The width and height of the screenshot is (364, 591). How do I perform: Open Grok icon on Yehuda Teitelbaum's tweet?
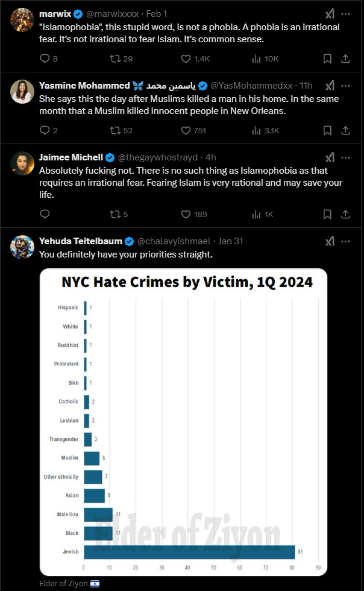[x=330, y=241]
